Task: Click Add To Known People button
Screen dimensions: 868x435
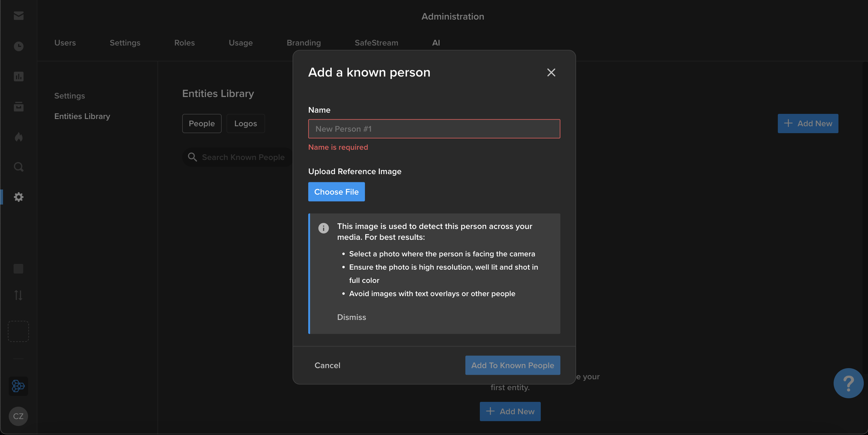Action: [512, 365]
